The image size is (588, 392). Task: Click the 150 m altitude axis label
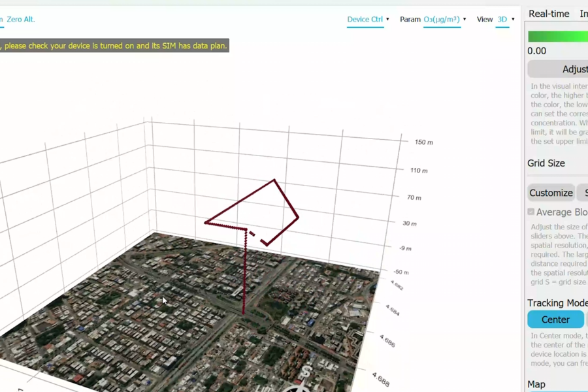click(423, 142)
